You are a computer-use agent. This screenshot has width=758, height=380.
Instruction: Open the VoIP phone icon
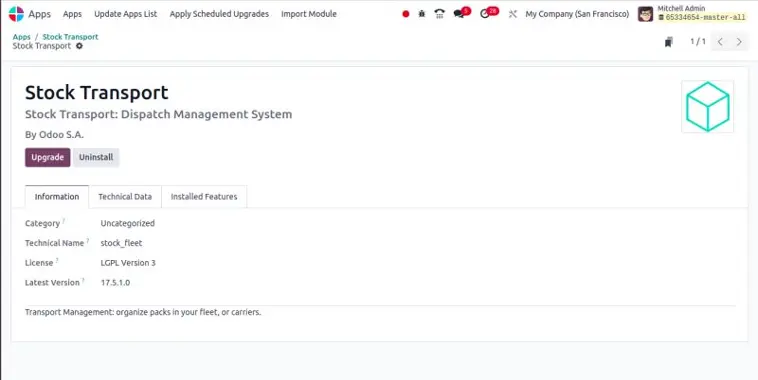(x=439, y=14)
